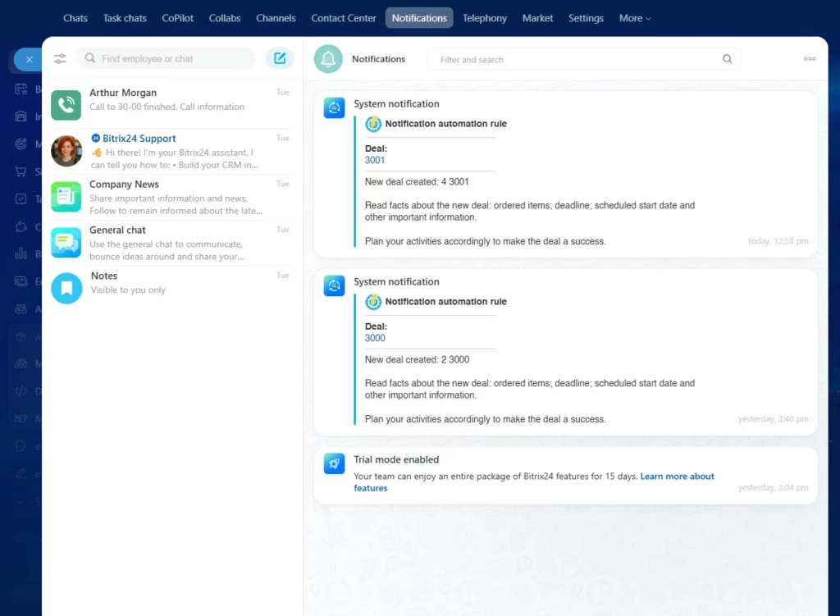Click system notification icon for deal 3001

pos(334,107)
